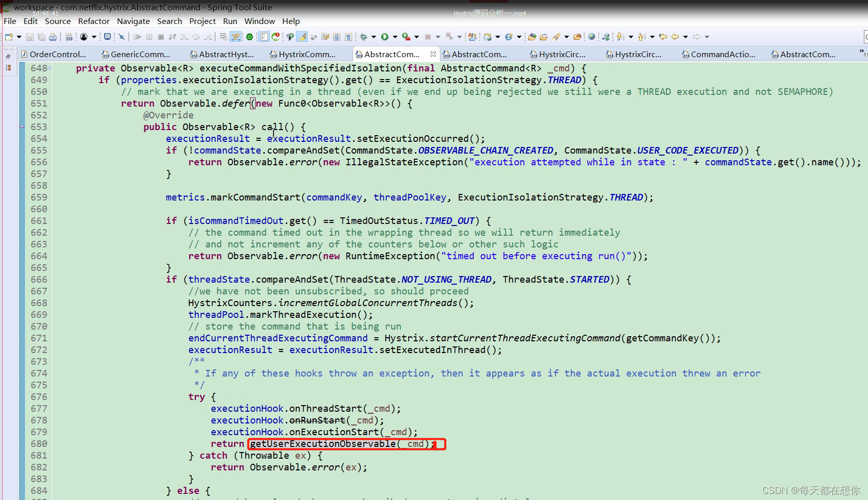
Task: Click line number 680 in the gutter
Action: point(39,444)
